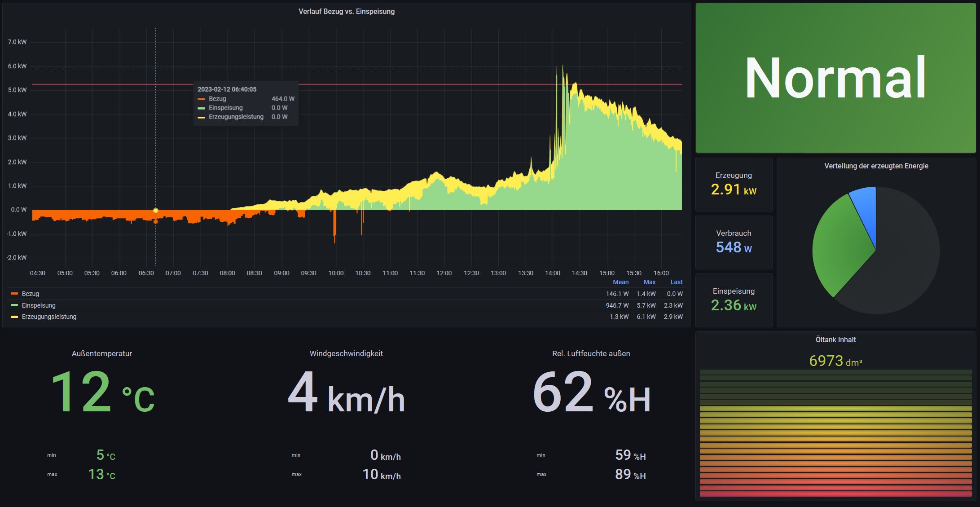980x507 pixels.
Task: Click the yellow Erzeugungsleistung legend color swatch
Action: tap(14, 317)
